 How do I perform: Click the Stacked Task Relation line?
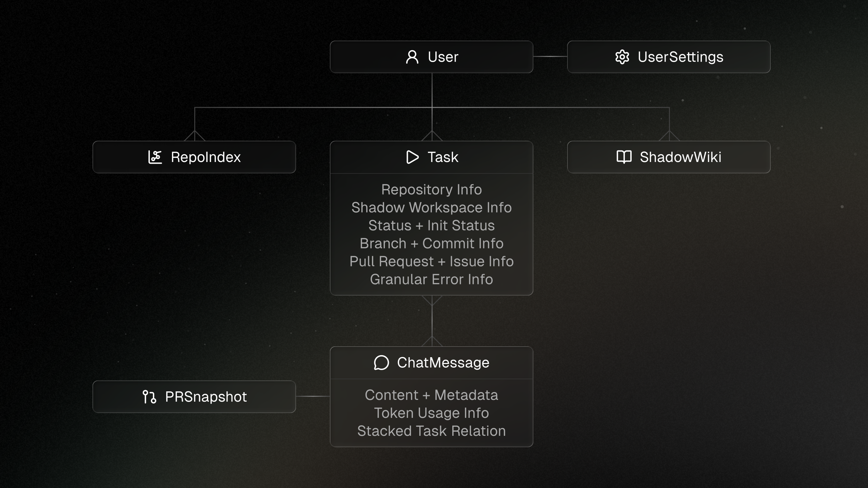pos(432,431)
